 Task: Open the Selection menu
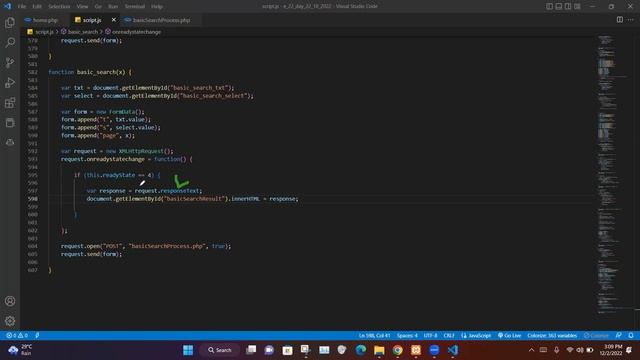59,7
